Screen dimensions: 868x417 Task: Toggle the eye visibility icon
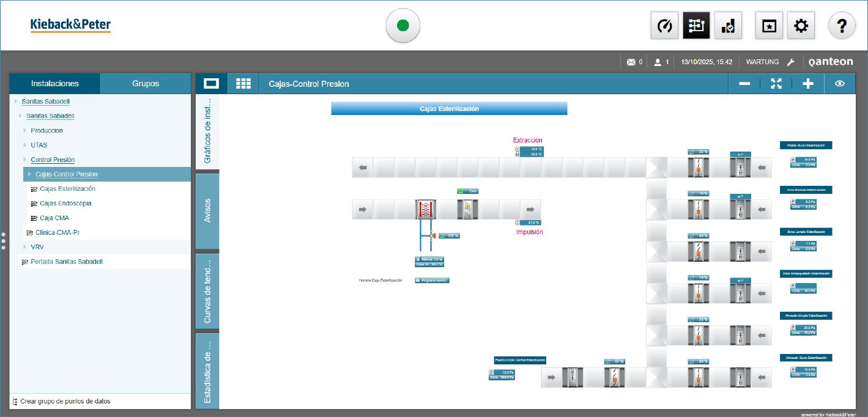[840, 84]
